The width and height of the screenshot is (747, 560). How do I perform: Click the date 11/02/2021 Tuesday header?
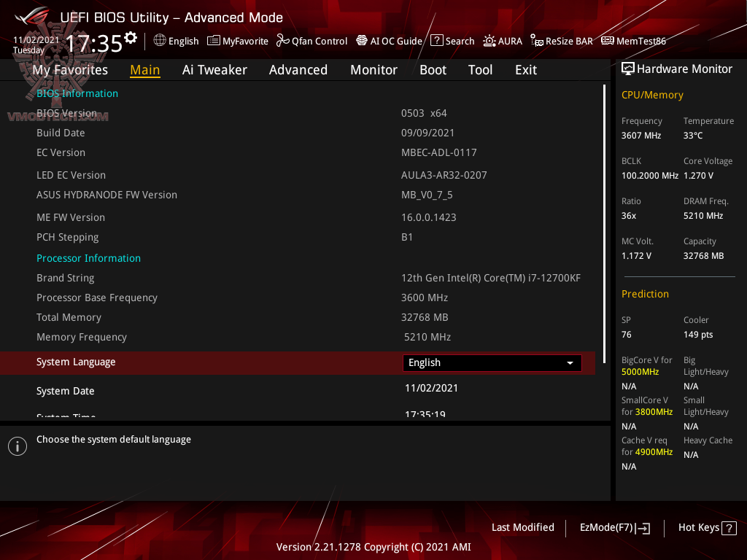click(36, 45)
